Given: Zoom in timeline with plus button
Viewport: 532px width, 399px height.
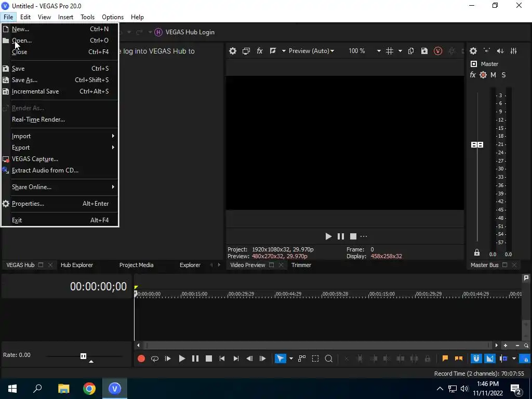Looking at the screenshot, I should click(x=506, y=345).
